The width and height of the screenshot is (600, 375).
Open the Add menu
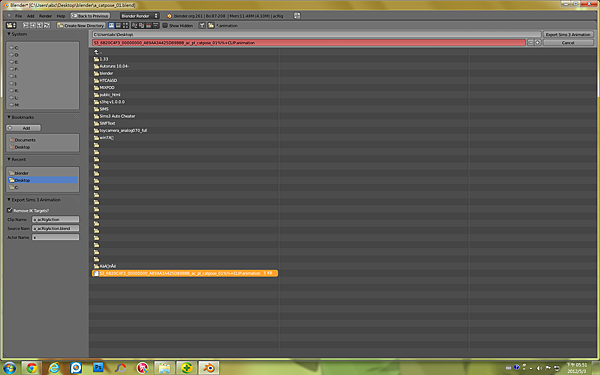(30, 16)
